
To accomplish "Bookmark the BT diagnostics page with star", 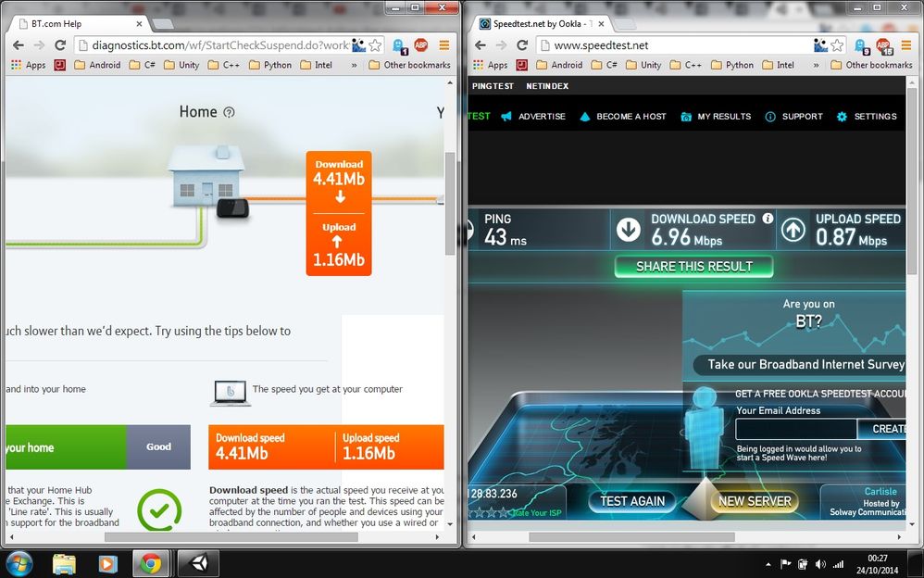I will tap(375, 45).
